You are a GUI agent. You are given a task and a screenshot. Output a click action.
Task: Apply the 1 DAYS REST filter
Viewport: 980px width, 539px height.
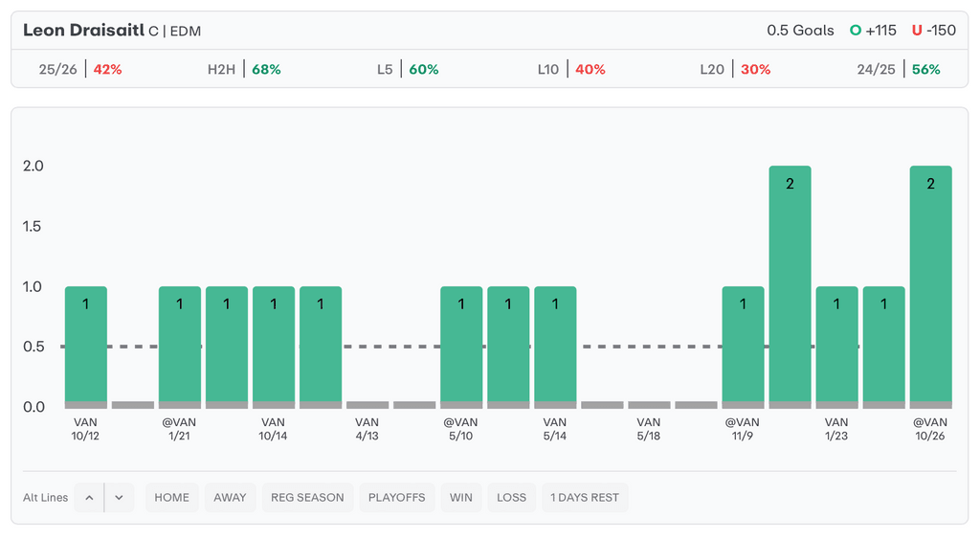(x=584, y=498)
